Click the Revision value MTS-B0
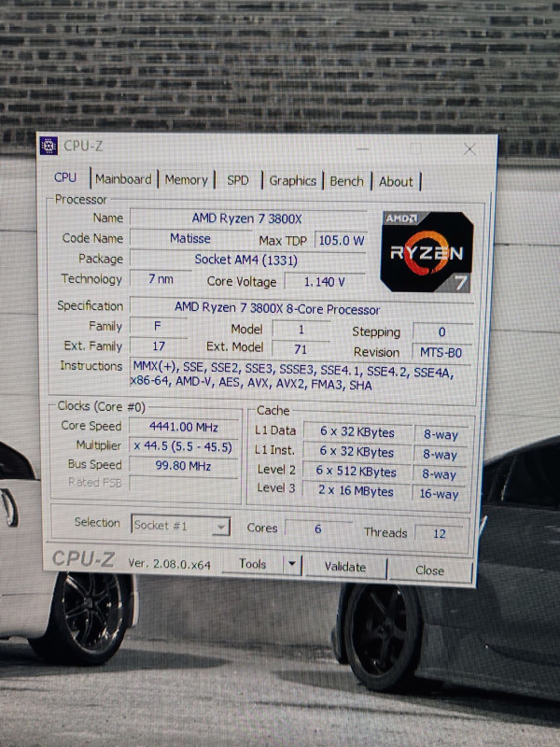 (441, 353)
